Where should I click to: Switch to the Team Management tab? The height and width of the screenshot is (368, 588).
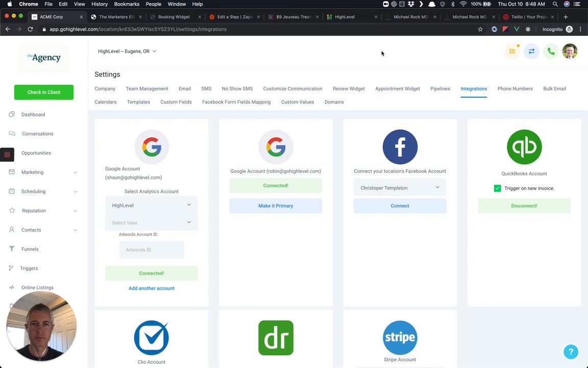click(147, 89)
